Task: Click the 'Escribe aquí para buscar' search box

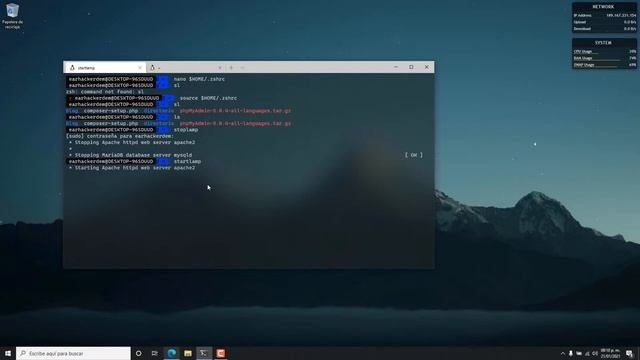Action: pyautogui.click(x=73, y=353)
